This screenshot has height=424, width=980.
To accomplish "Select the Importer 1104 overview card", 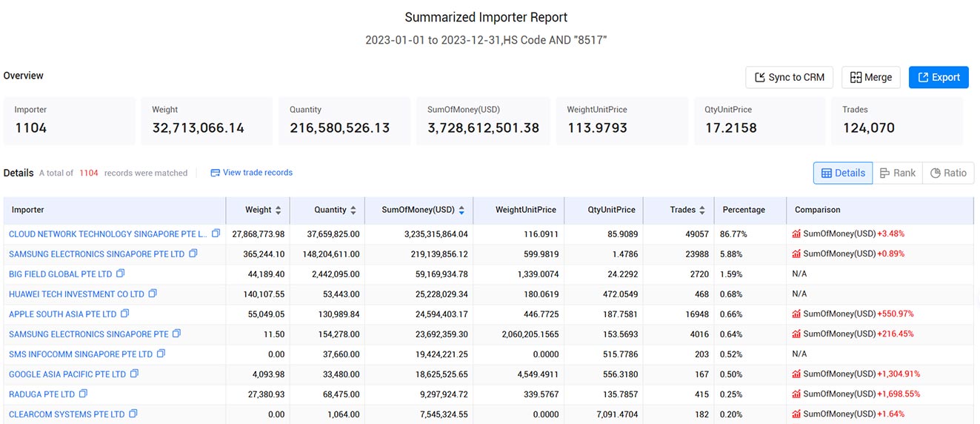I will tap(70, 120).
